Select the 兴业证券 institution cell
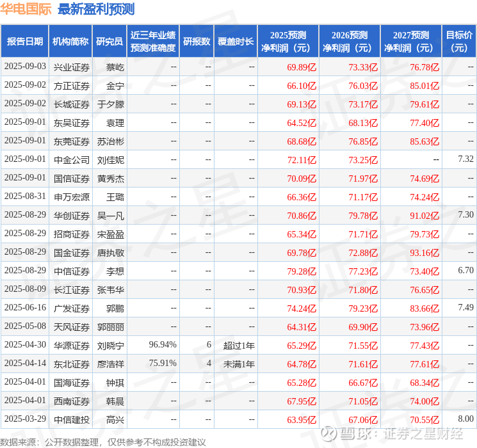Image resolution: width=477 pixels, height=448 pixels. tap(72, 67)
